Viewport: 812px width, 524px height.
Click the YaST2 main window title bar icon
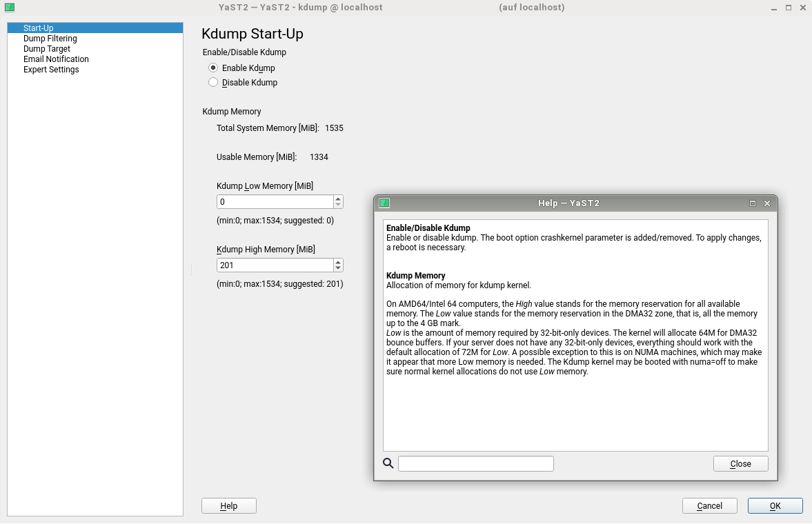pos(9,7)
